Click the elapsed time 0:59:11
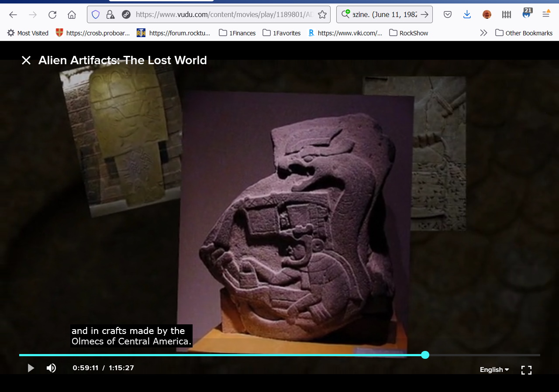This screenshot has width=559, height=392. click(x=86, y=368)
